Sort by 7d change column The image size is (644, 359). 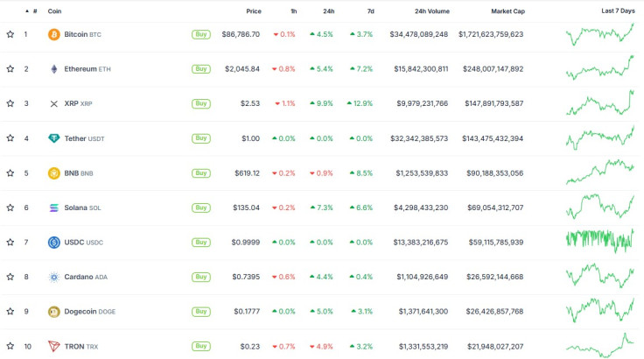point(370,11)
